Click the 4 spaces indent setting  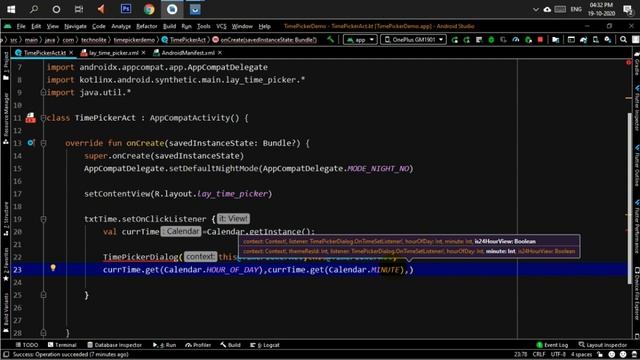[x=581, y=354]
